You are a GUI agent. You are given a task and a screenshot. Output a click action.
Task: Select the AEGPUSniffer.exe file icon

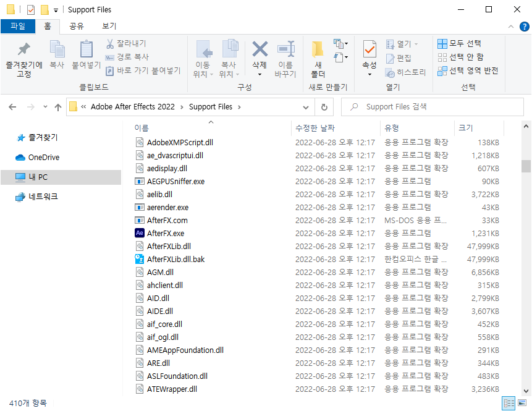[140, 181]
